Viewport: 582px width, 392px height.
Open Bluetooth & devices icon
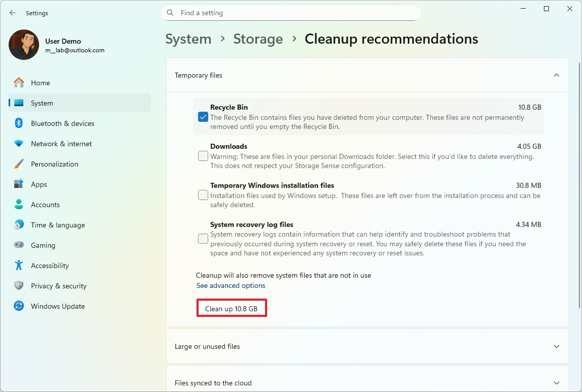pos(19,123)
